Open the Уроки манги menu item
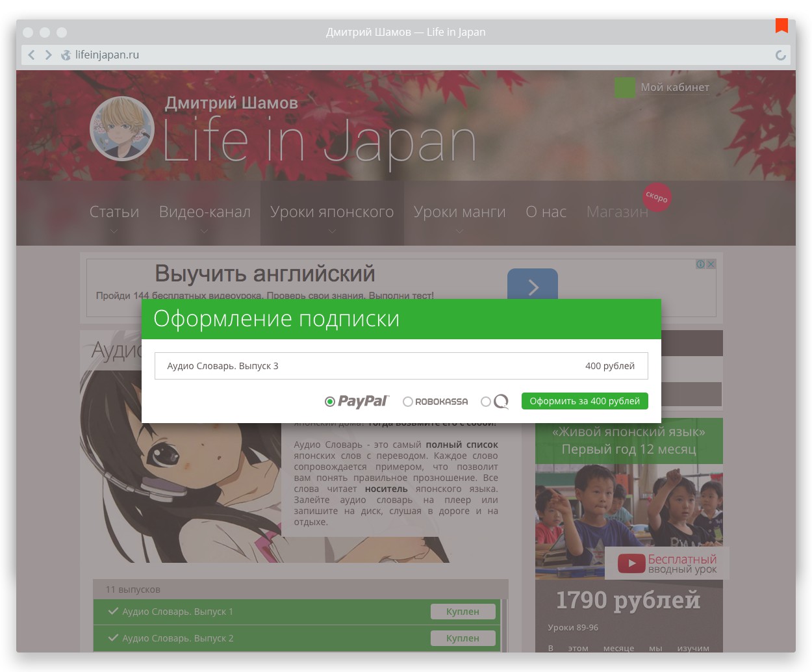 [x=459, y=212]
